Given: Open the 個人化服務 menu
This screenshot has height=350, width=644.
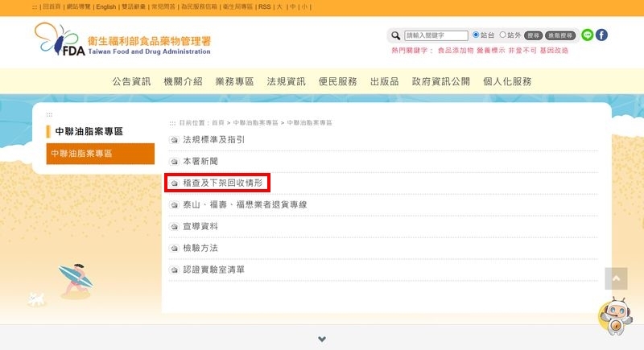Looking at the screenshot, I should click(x=507, y=81).
